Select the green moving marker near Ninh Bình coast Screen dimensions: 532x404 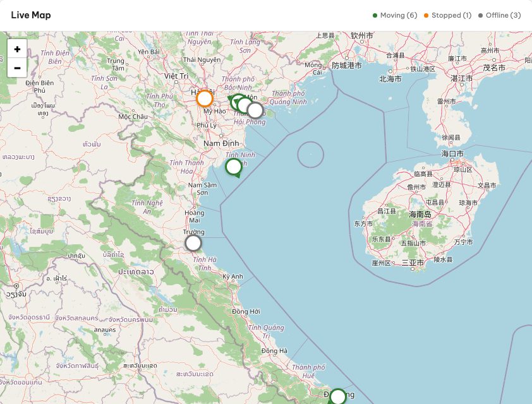tap(233, 167)
